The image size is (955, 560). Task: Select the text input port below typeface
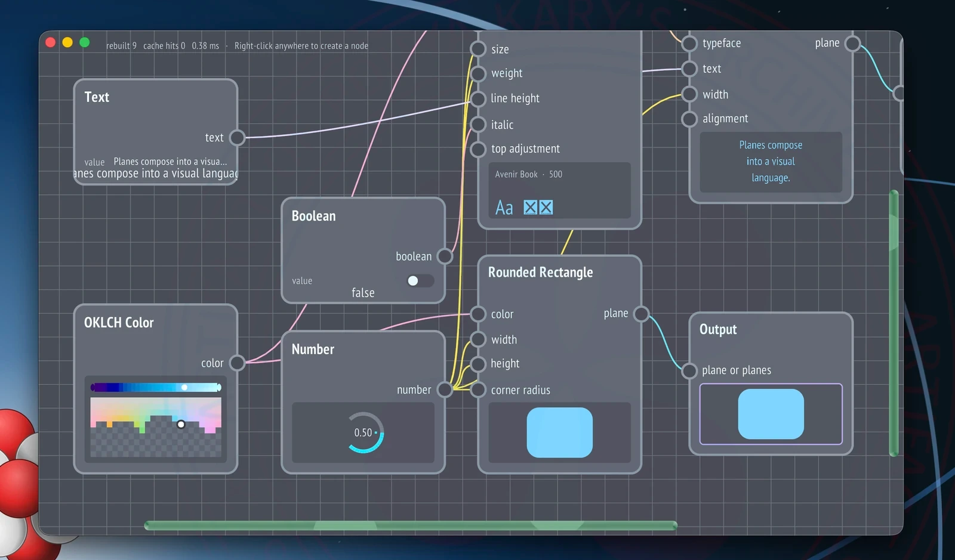point(689,69)
